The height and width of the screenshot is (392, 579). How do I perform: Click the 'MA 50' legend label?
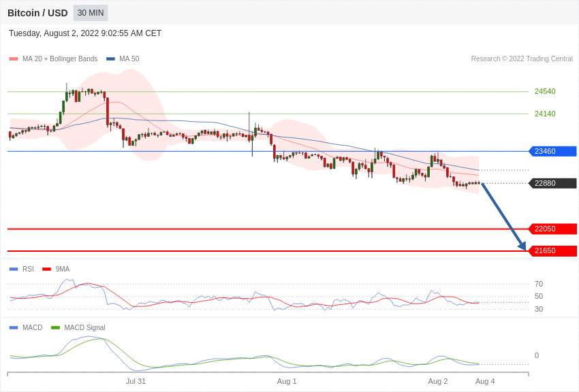[129, 59]
